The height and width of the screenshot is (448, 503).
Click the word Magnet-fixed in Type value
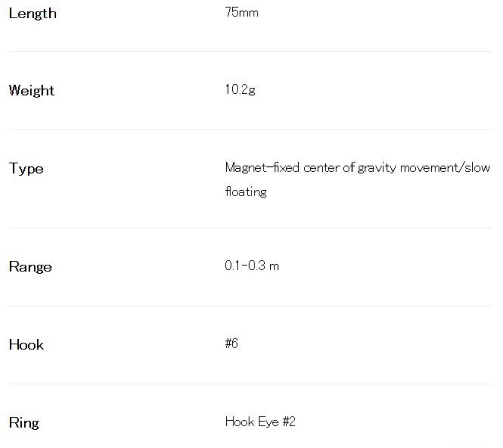[262, 168]
